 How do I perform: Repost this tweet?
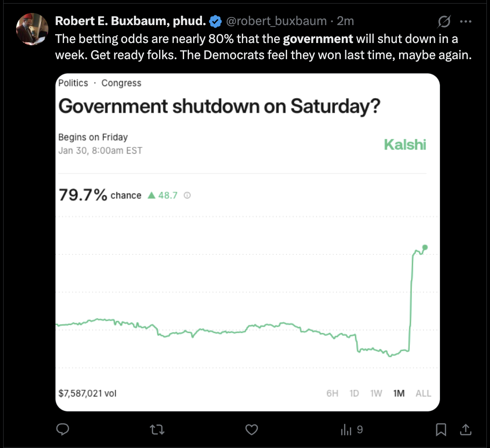(157, 430)
